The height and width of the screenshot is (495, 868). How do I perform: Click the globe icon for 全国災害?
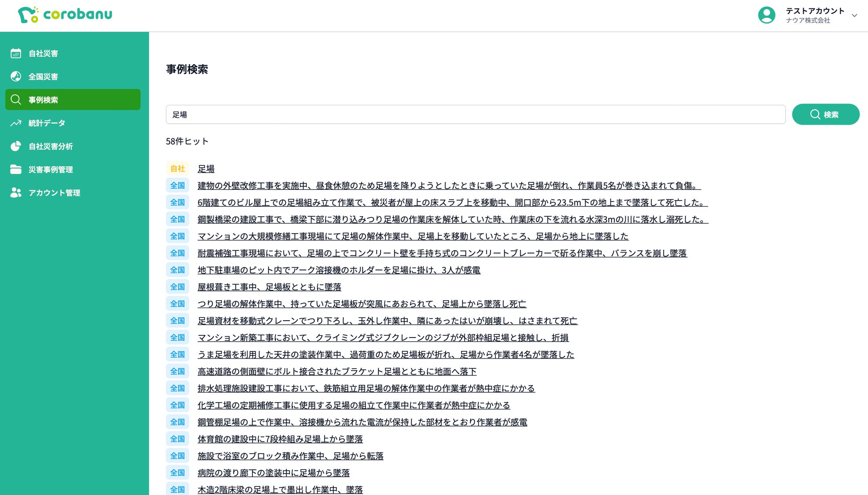pyautogui.click(x=16, y=76)
